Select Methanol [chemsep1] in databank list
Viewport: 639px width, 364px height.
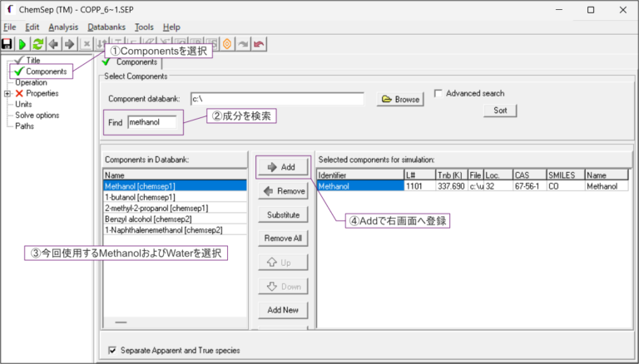tap(175, 186)
